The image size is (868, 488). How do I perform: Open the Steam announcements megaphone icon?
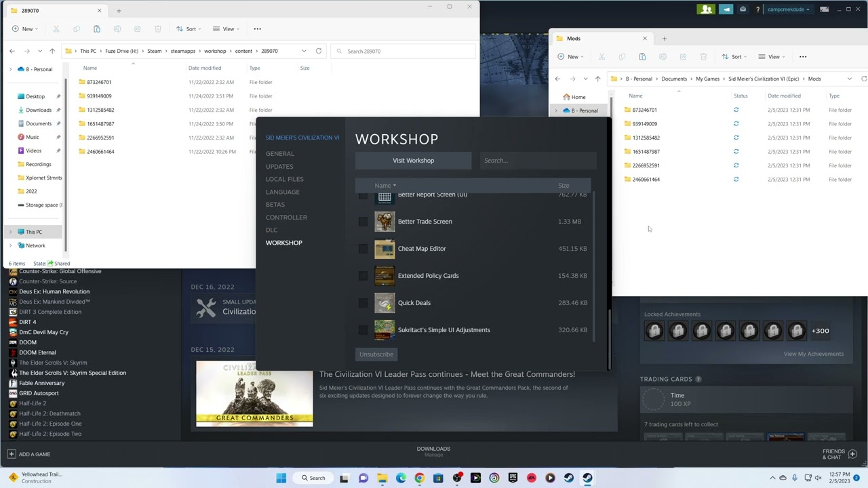tap(726, 9)
